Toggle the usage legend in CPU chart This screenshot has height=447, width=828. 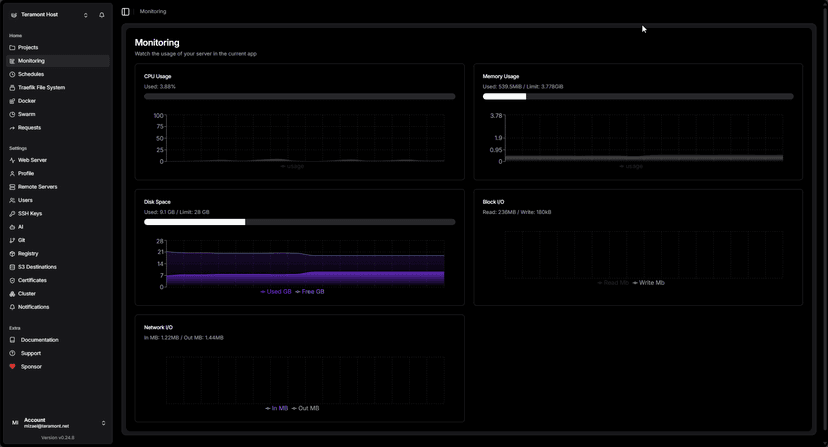[x=292, y=166]
